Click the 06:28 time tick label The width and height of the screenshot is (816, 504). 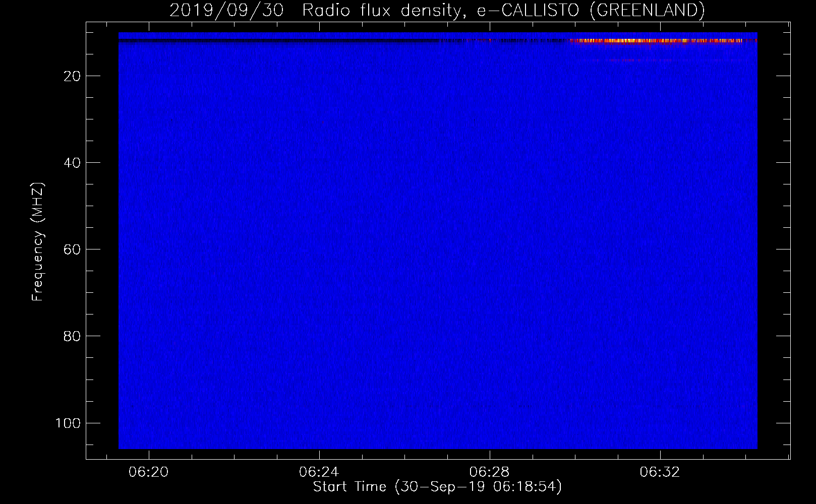coord(489,472)
